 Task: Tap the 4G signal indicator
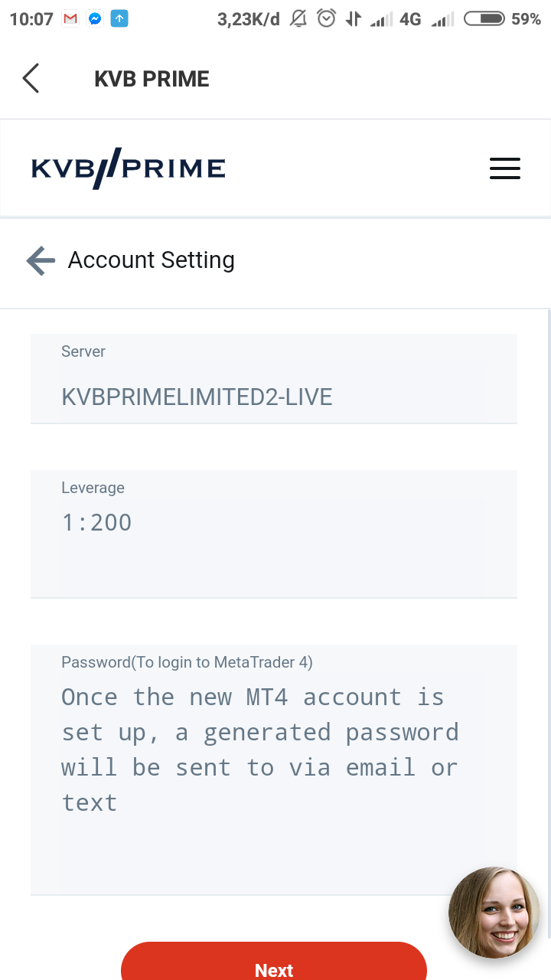[411, 19]
